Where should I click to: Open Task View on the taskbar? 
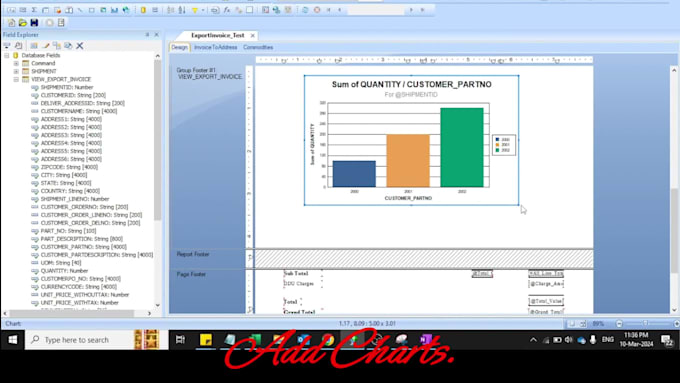[x=180, y=340]
